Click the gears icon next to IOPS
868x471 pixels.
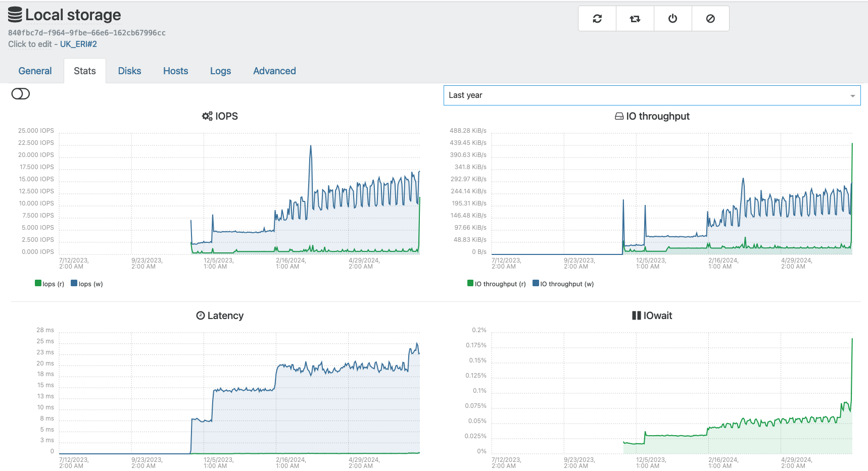207,116
